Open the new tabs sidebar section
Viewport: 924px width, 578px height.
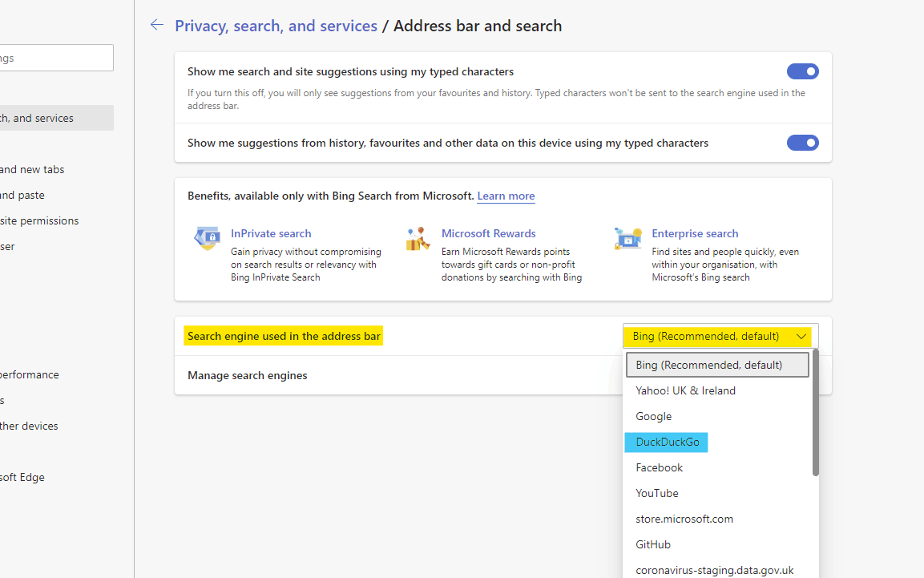click(x=32, y=170)
